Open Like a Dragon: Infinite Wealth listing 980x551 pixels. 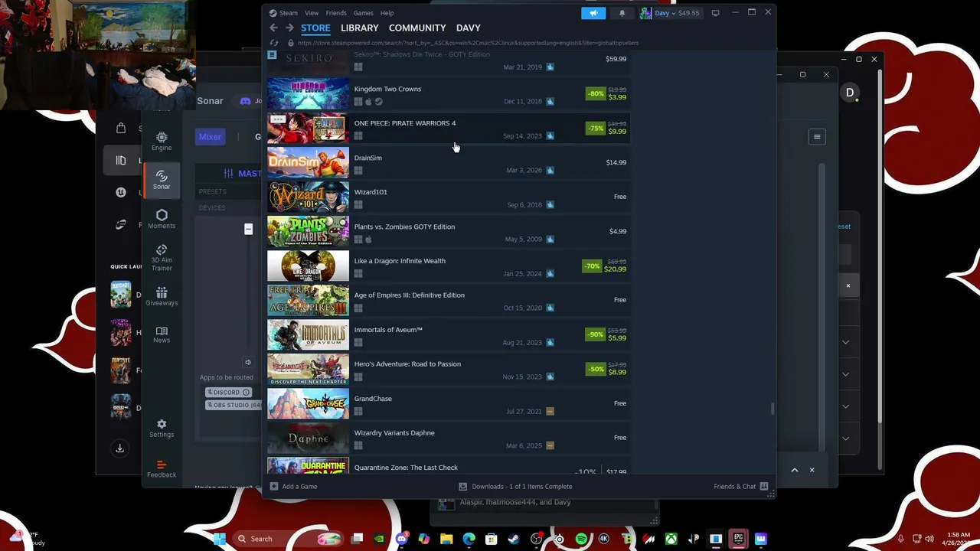[x=448, y=266]
